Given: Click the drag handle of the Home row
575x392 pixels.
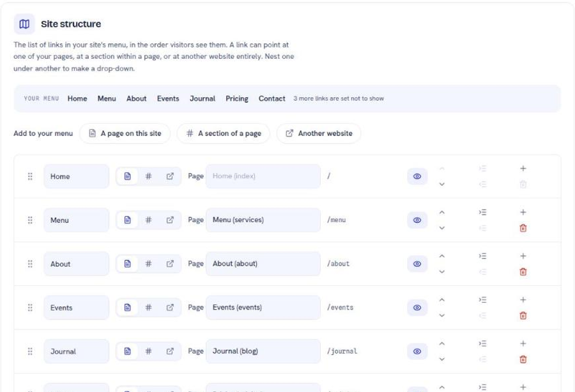Looking at the screenshot, I should click(30, 176).
